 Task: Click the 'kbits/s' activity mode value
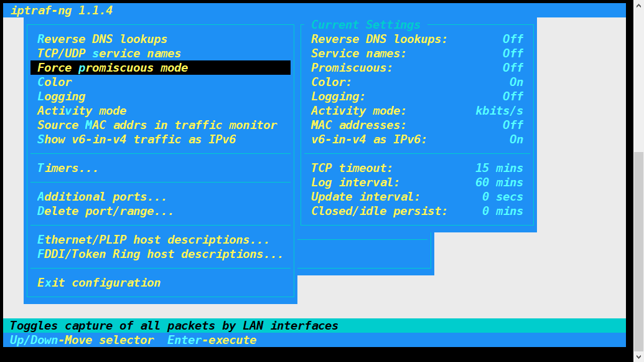500,111
